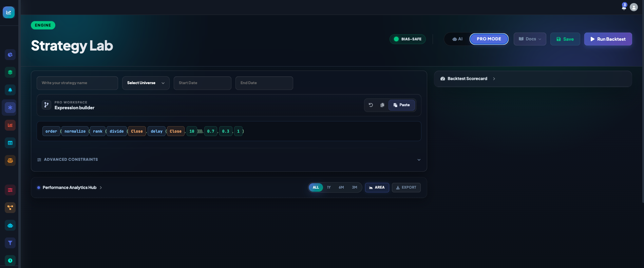Select the '0.7' value token
Viewport: 644px width, 268px height.
click(x=211, y=131)
